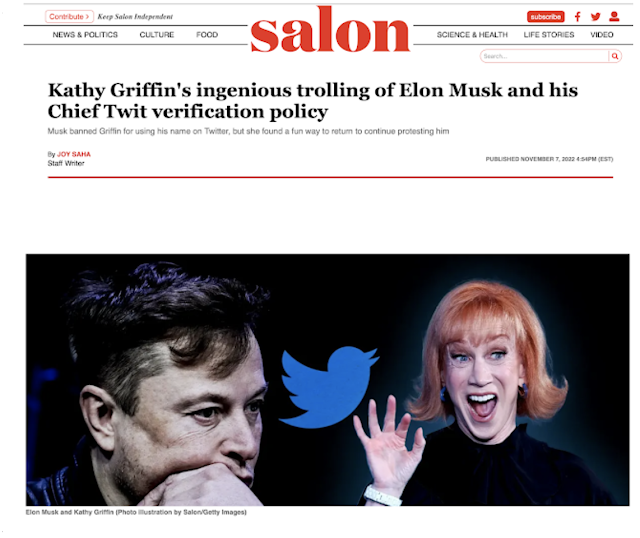Click the article subtitle about Musk banning Griffin
This screenshot has width=640, height=538.
248,131
